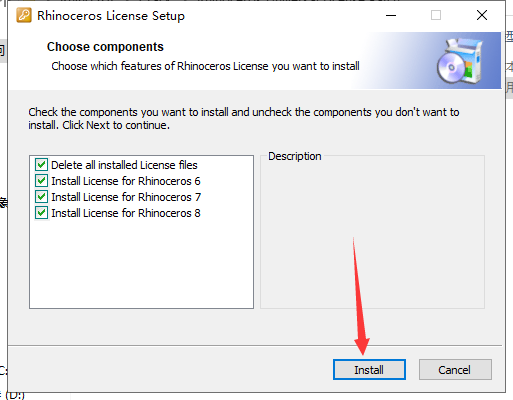
Task: Click the Choose components heading
Action: 105,47
